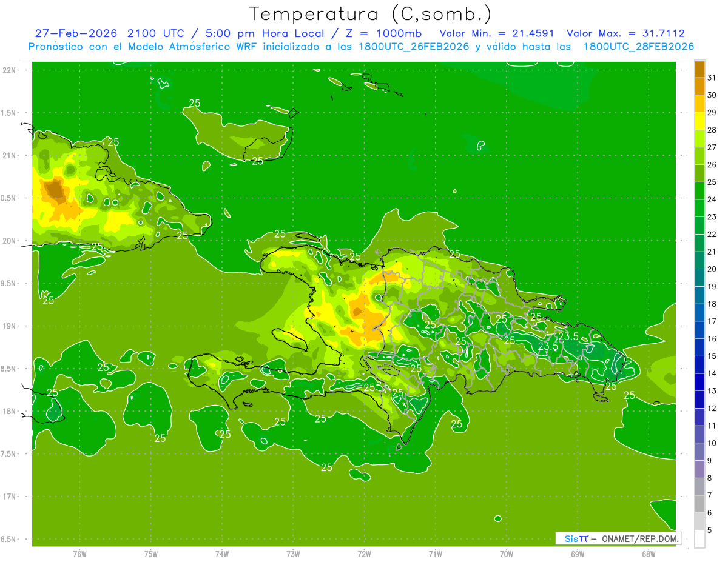The height and width of the screenshot is (562, 728).
Task: Click the longitude axis label '70W'
Action: pos(507,554)
